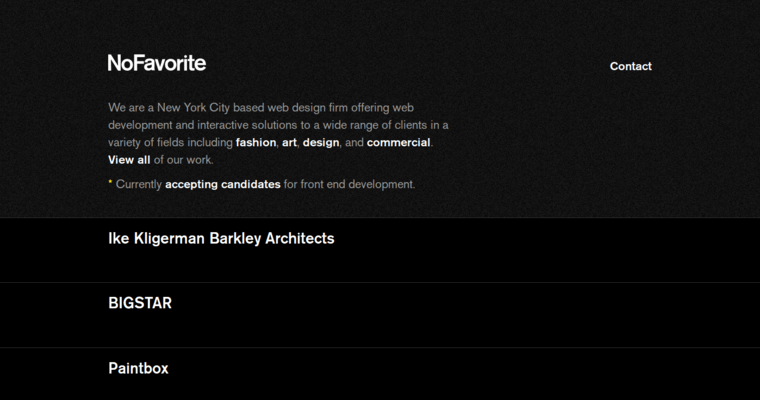Click the NoFavorite logo

(x=157, y=63)
